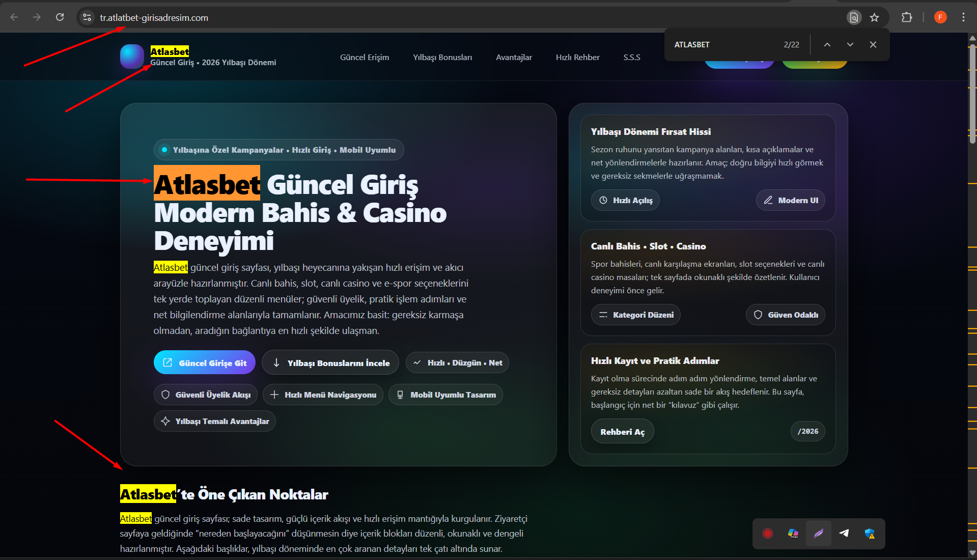Click the "Güncel Giriş • 2026 Yılbaşı Dönemi" tagline
Viewport: 977px width, 560px height.
click(x=213, y=63)
